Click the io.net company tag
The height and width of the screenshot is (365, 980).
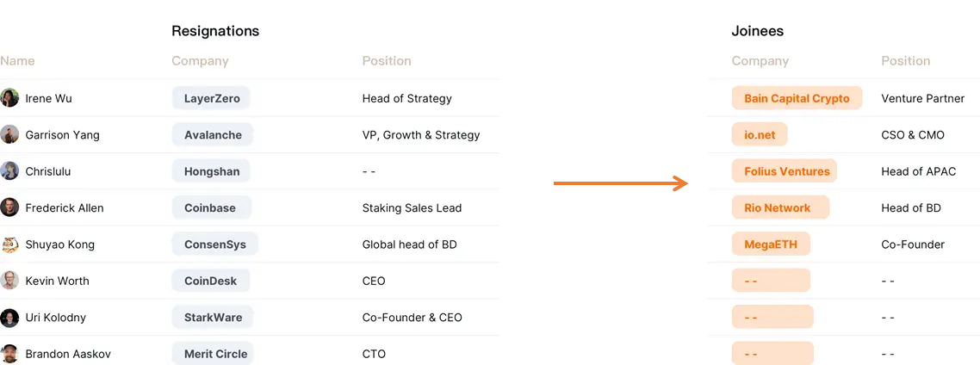coord(760,135)
